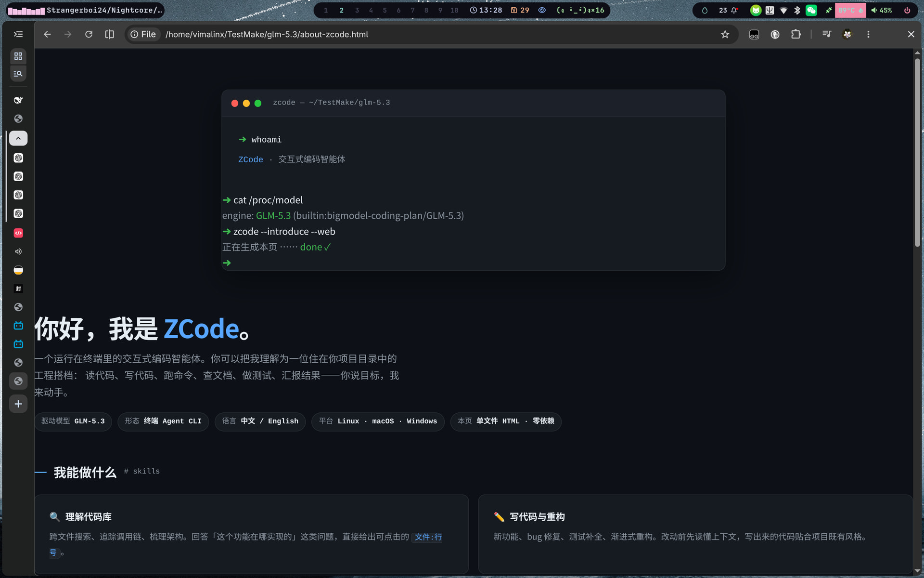The width and height of the screenshot is (924, 578).
Task: Open the Tampermonkey extension icon
Action: [x=754, y=34]
